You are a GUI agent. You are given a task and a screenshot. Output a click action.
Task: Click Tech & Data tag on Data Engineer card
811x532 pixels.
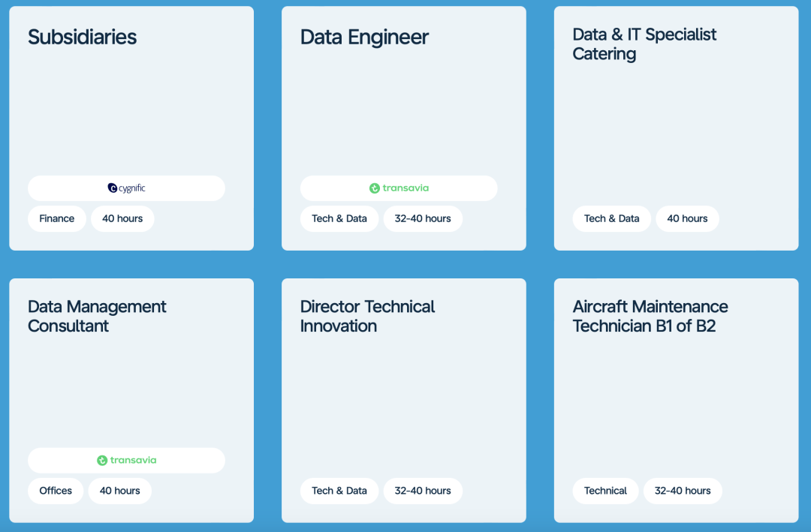click(x=339, y=218)
